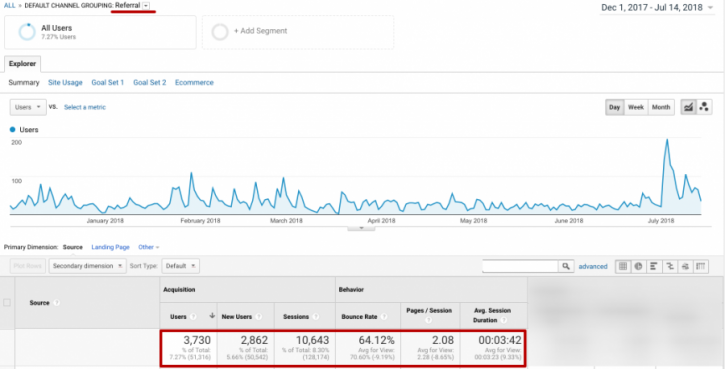Screen dimensions: 725x369
Task: Tick the select-all checkbox beside Source
Action: click(x=7, y=302)
